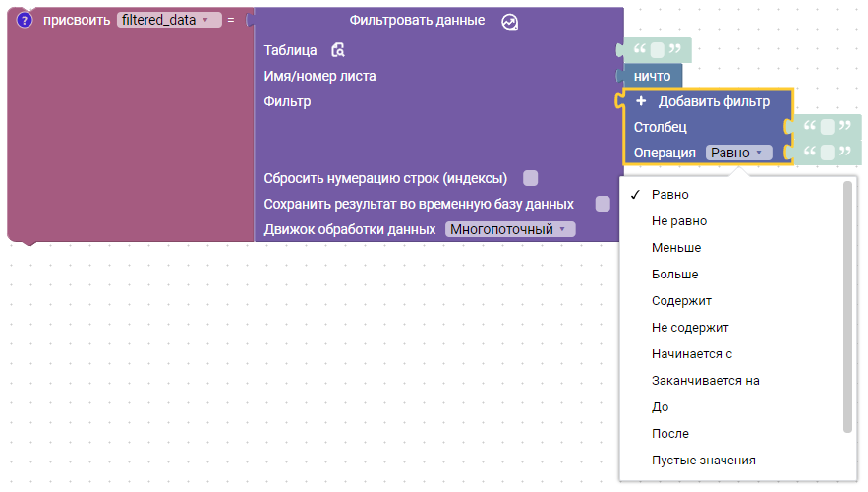This screenshot has height=492, width=868.
Task: Pick Больше from the operation list
Action: [x=674, y=275]
